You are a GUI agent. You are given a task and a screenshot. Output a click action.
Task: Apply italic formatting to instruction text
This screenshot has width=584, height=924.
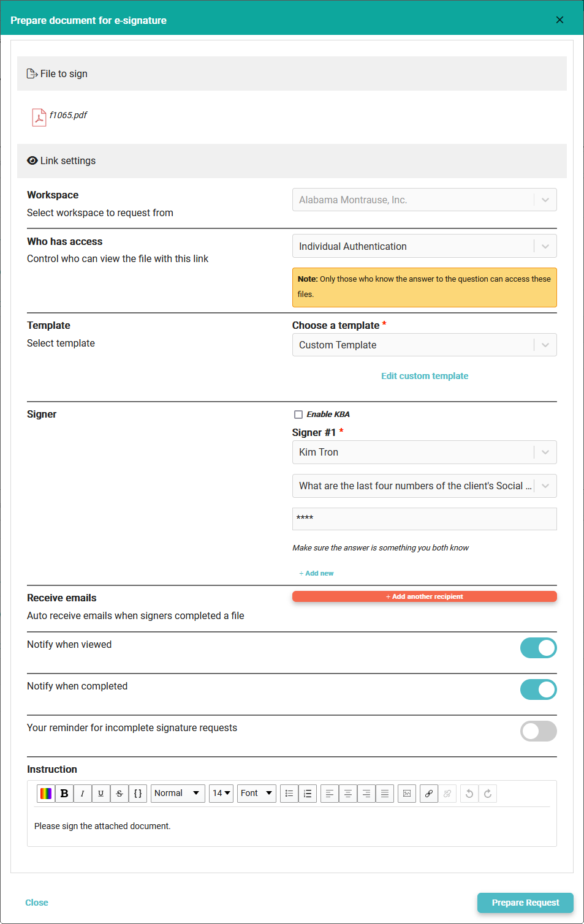point(83,794)
